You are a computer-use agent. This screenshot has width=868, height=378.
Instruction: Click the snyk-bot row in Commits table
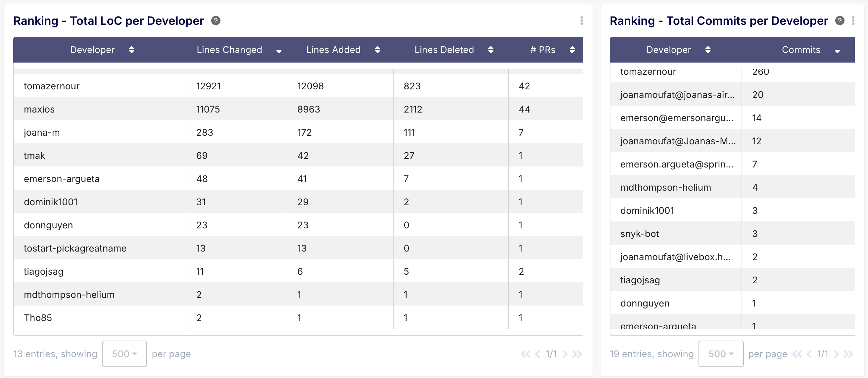click(639, 234)
